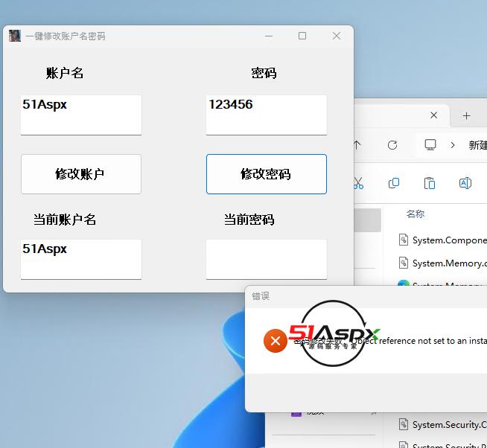Refresh the File Explorer folder view
This screenshot has height=448, width=487.
click(392, 145)
